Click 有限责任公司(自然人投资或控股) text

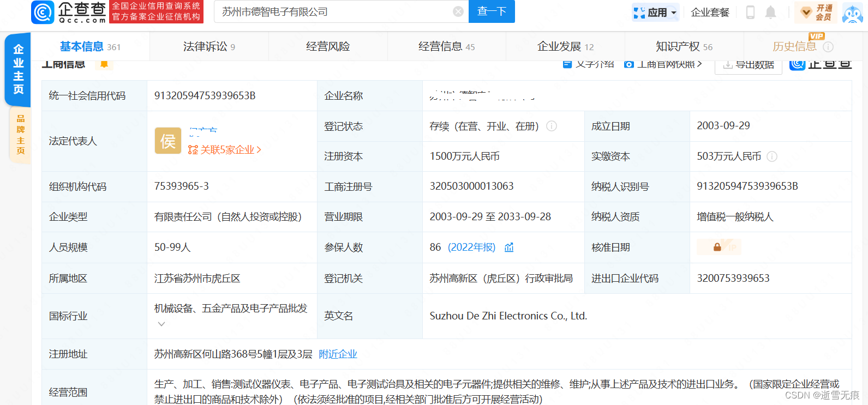pyautogui.click(x=228, y=217)
